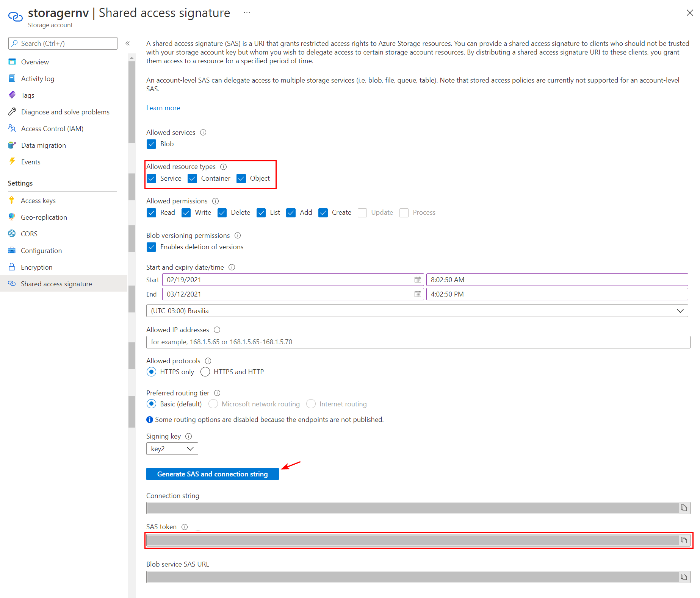The height and width of the screenshot is (598, 700).
Task: Click the Encryption padlock icon
Action: pos(12,267)
